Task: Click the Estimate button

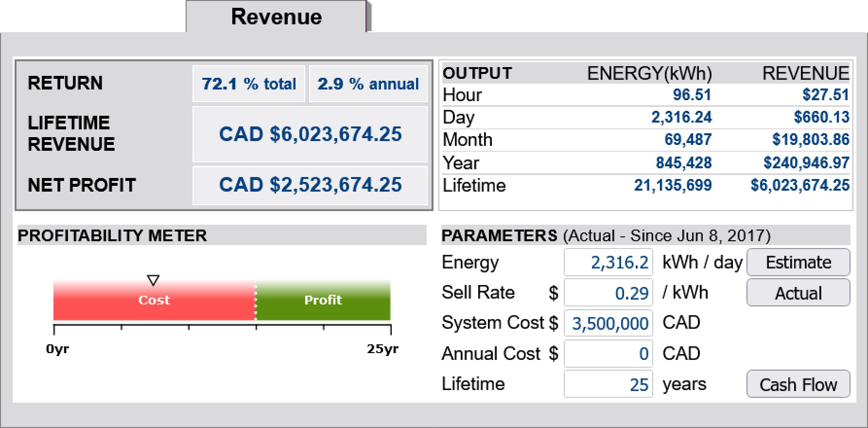Action: [798, 263]
